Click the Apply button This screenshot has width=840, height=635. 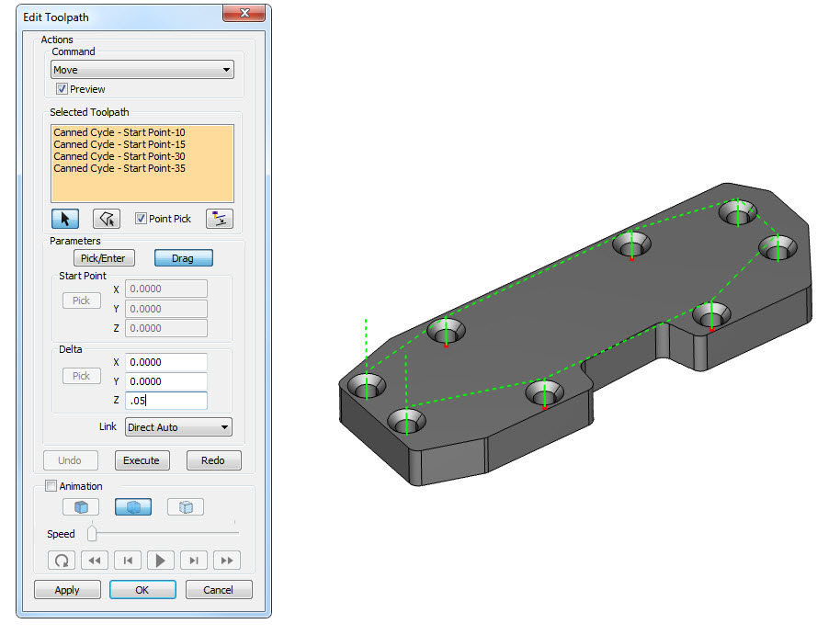[67, 590]
